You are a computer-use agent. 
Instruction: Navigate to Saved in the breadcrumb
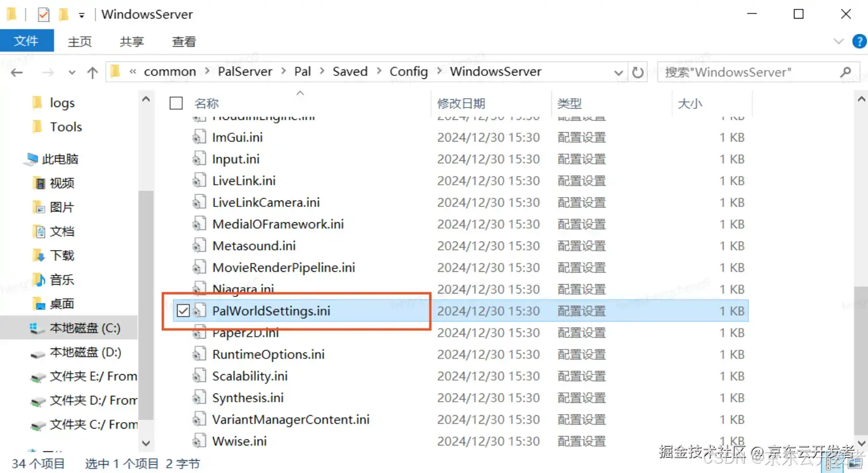click(350, 72)
